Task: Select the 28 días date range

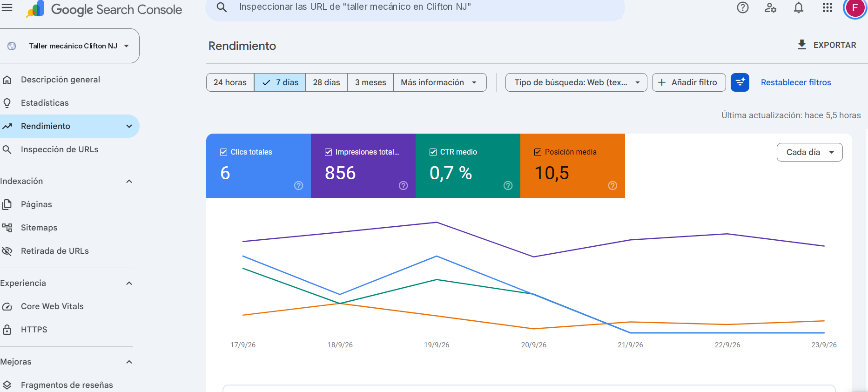Action: pyautogui.click(x=327, y=82)
